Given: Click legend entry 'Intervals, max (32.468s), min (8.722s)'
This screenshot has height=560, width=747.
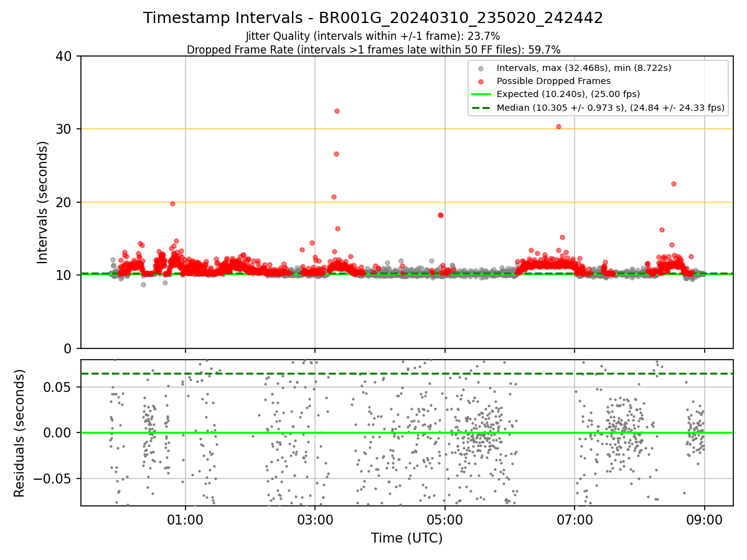Looking at the screenshot, I should click(x=584, y=68).
